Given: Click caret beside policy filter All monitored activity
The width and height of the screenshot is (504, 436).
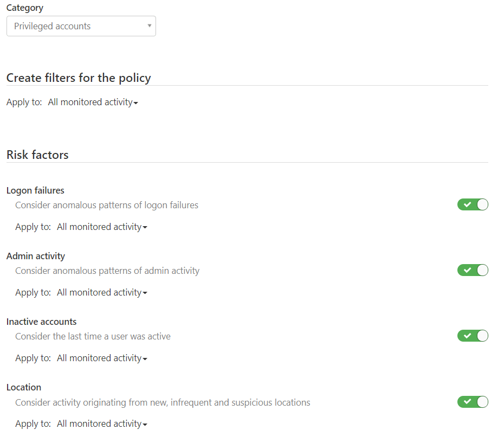Looking at the screenshot, I should pos(135,103).
